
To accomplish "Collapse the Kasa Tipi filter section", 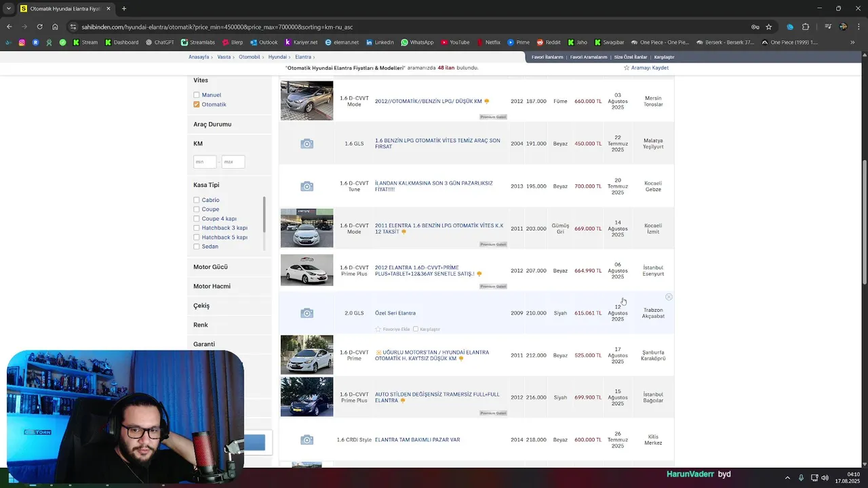I will 206,185.
